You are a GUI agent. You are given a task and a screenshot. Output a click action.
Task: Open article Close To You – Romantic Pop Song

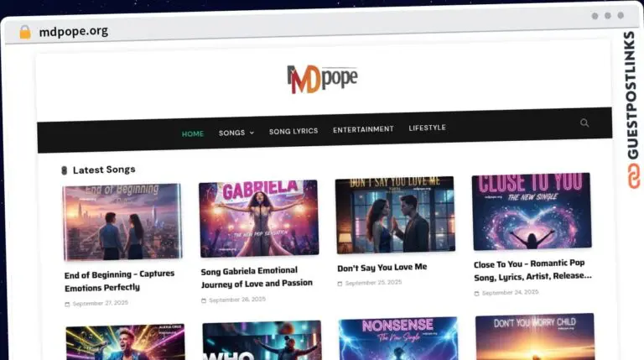point(532,270)
